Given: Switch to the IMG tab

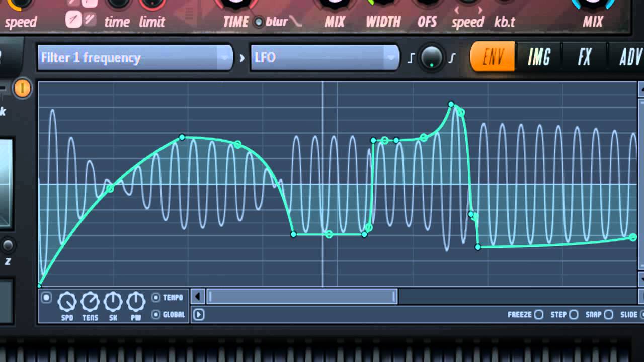Looking at the screenshot, I should (539, 57).
